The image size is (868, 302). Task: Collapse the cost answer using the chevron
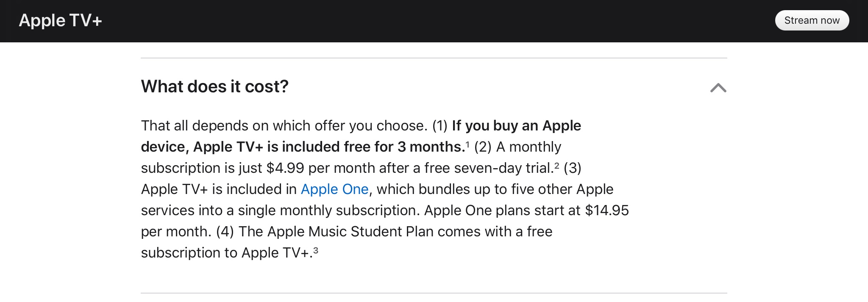[718, 88]
